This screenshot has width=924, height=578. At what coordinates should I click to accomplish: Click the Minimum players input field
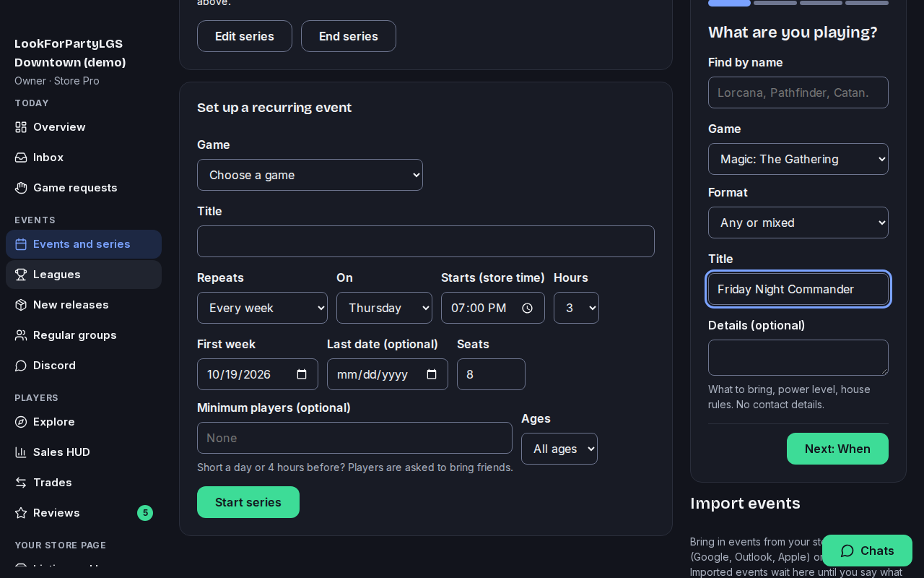354,438
